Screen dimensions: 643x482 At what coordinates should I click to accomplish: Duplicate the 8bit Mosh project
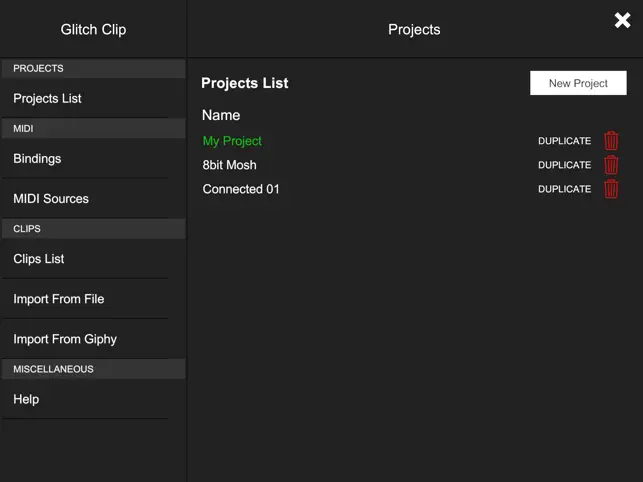564,165
